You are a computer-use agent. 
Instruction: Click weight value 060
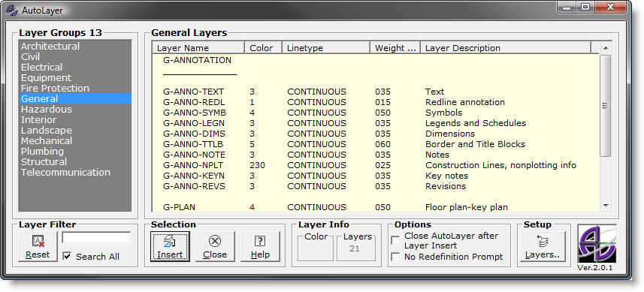point(382,144)
